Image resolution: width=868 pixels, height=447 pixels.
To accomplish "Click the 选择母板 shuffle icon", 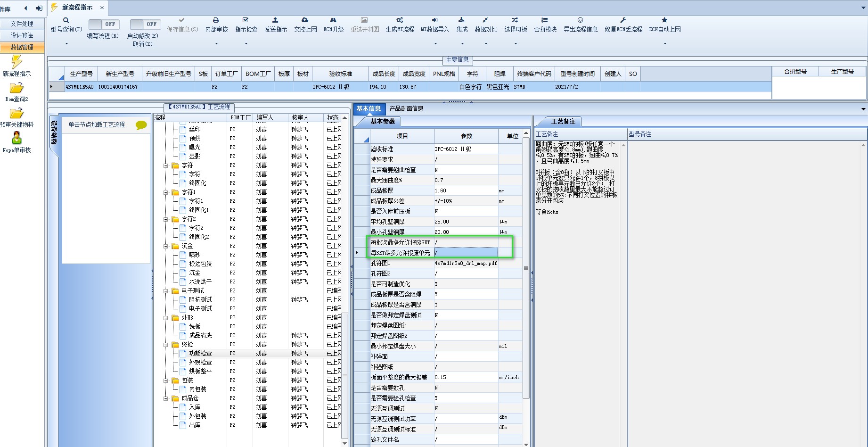I will 515,20.
